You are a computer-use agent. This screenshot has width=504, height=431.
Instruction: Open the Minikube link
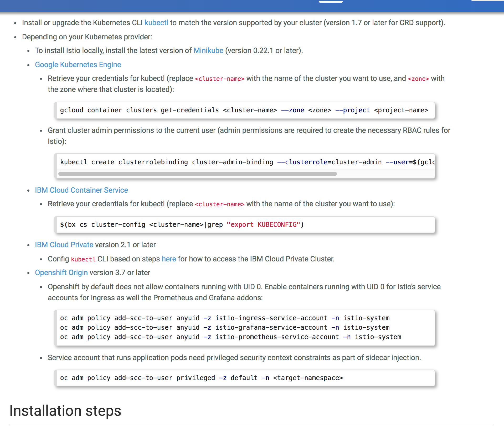[x=208, y=50]
